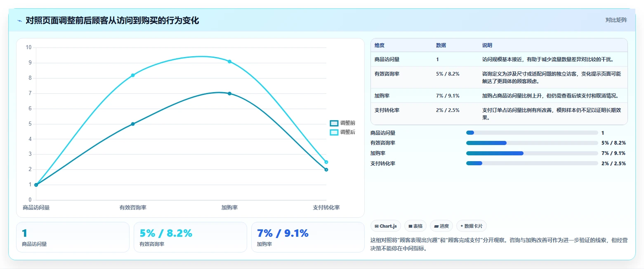
Task: Click the 加购率 progress bar
Action: [x=532, y=153]
